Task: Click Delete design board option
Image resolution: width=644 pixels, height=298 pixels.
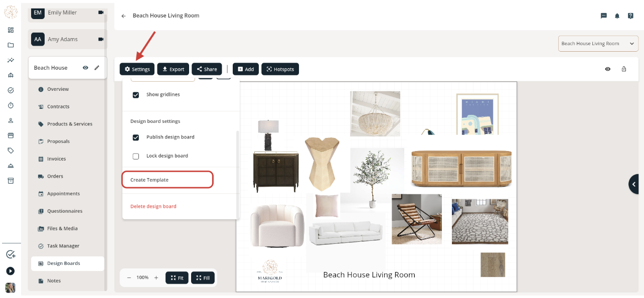Action: (153, 206)
